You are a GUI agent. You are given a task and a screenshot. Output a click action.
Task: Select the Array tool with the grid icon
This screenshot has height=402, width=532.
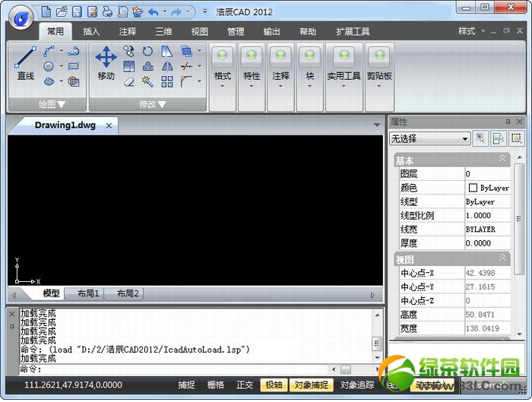tap(167, 82)
